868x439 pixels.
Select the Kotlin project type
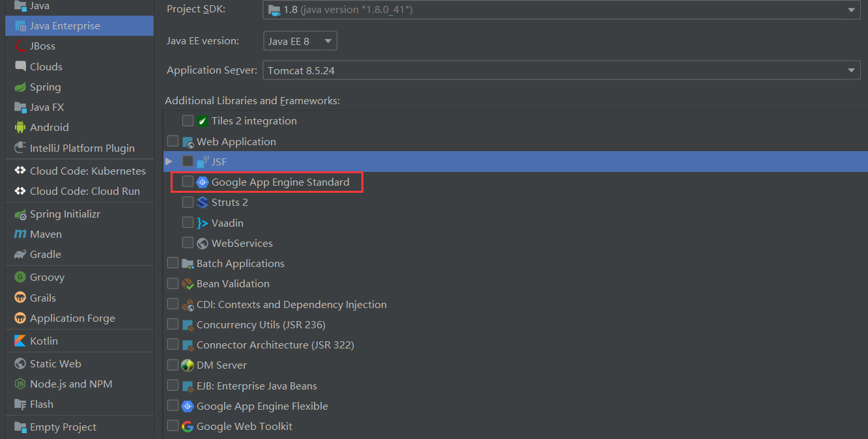(44, 341)
